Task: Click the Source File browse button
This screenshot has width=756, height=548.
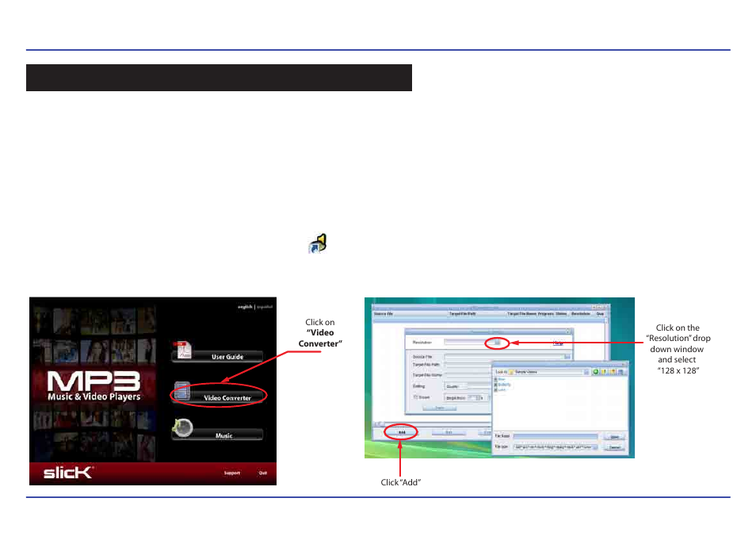Action: [567, 357]
